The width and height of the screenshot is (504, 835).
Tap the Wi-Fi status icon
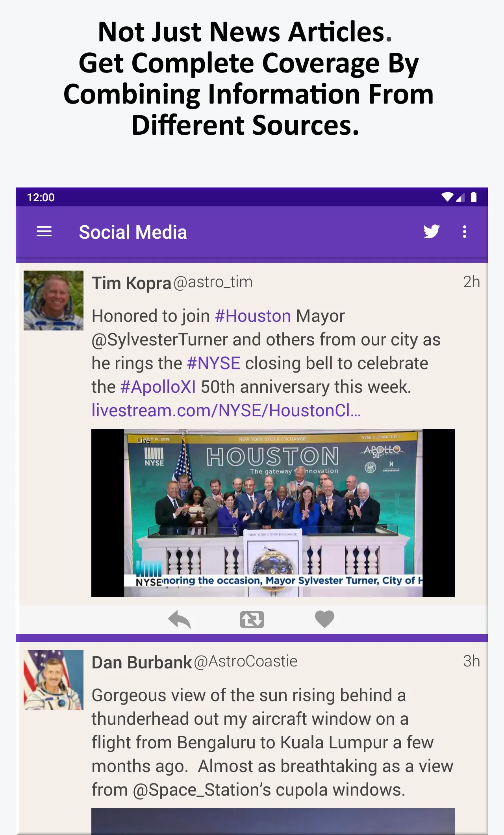pyautogui.click(x=447, y=197)
